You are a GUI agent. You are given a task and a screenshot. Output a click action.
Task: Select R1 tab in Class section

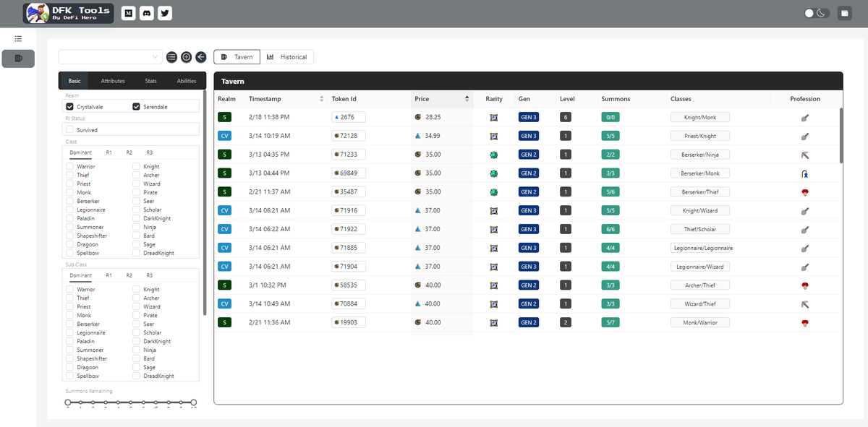pyautogui.click(x=109, y=152)
